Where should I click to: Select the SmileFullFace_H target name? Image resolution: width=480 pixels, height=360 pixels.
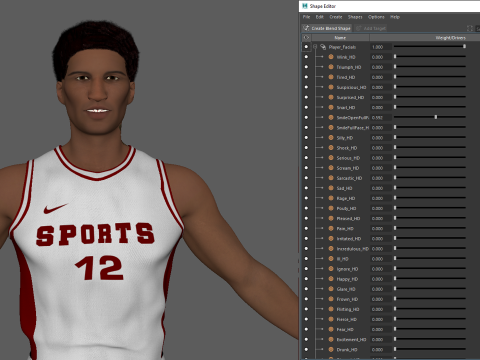coord(352,128)
